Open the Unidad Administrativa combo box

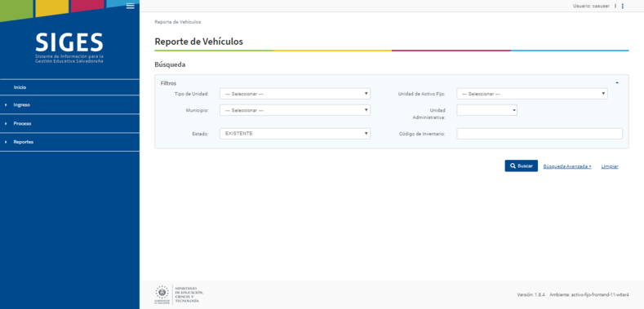click(486, 110)
